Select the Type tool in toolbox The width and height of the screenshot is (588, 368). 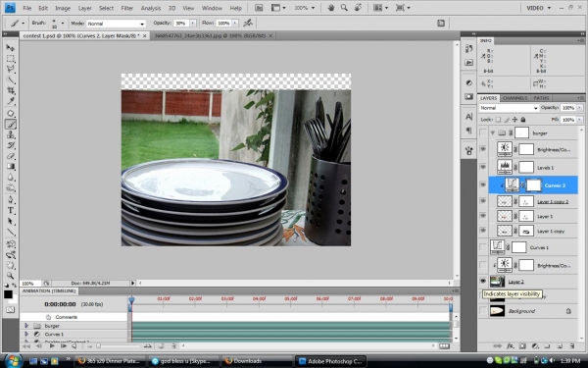(11, 210)
